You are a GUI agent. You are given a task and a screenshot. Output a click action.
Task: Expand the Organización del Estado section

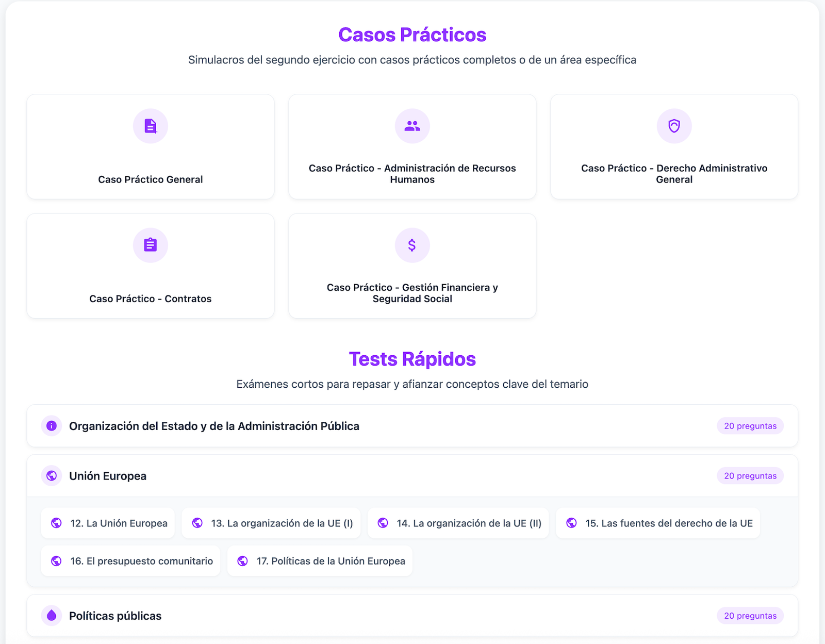[x=214, y=426]
